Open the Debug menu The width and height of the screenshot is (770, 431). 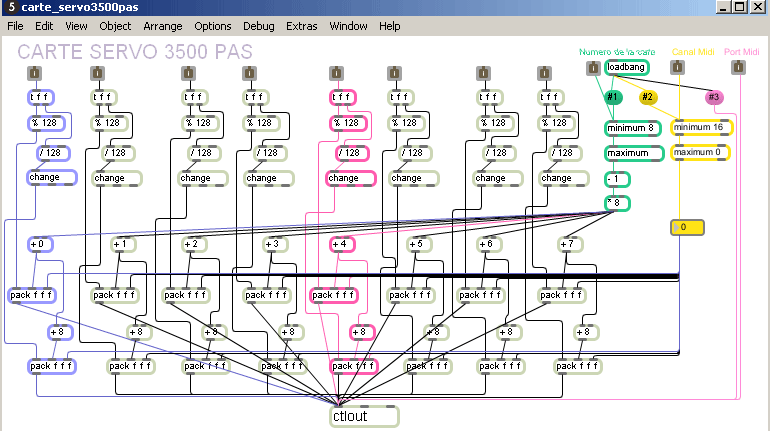[258, 25]
